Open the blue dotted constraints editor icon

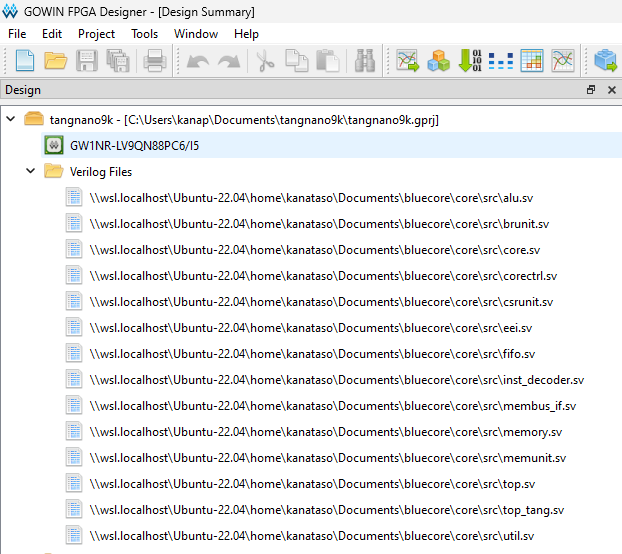(x=500, y=61)
